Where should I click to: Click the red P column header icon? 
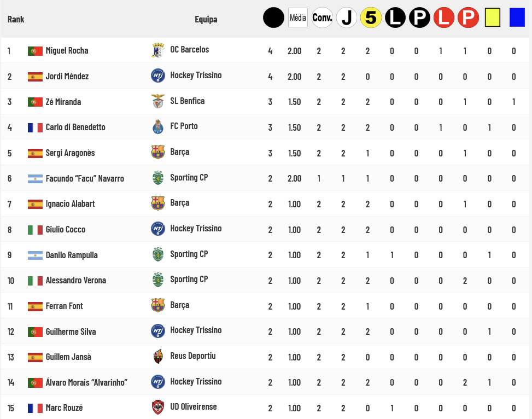tap(468, 18)
